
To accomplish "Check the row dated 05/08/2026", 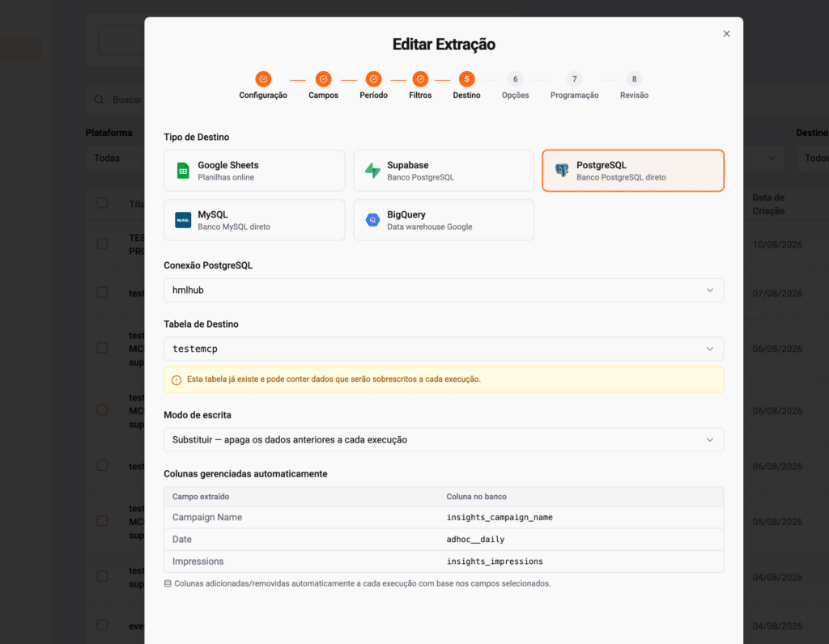I will pos(102,521).
